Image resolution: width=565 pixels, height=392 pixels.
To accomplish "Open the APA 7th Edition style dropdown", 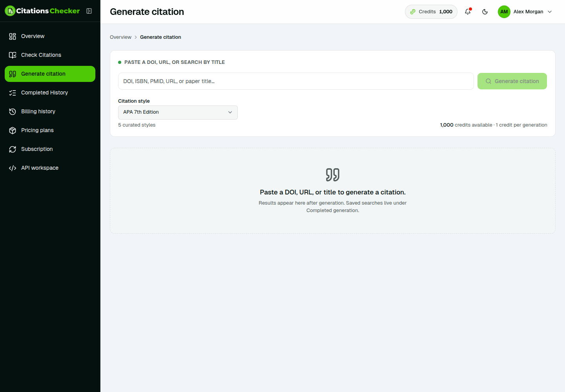I will (x=178, y=113).
